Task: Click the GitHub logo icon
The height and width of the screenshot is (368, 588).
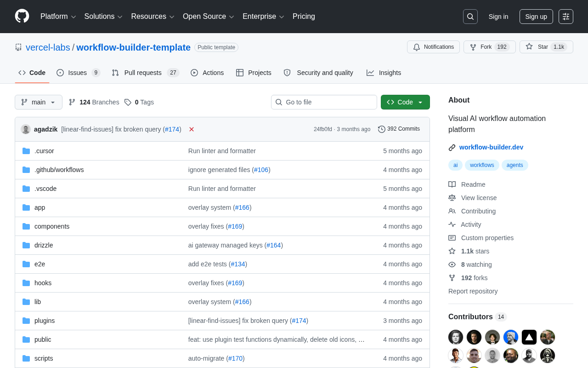Action: click(x=22, y=16)
